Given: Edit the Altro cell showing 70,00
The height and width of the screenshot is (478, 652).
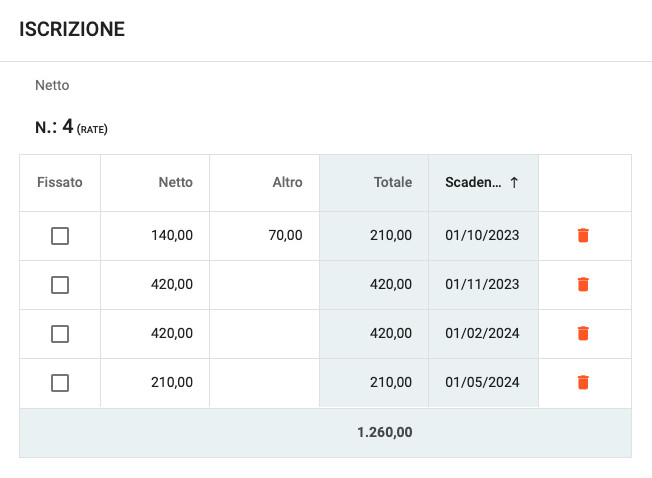Looking at the screenshot, I should (264, 236).
